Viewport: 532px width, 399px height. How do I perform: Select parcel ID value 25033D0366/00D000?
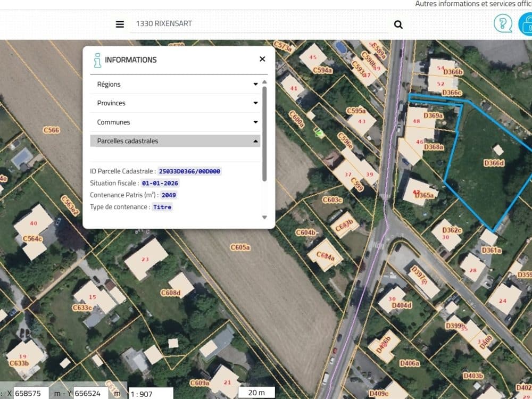pyautogui.click(x=190, y=171)
